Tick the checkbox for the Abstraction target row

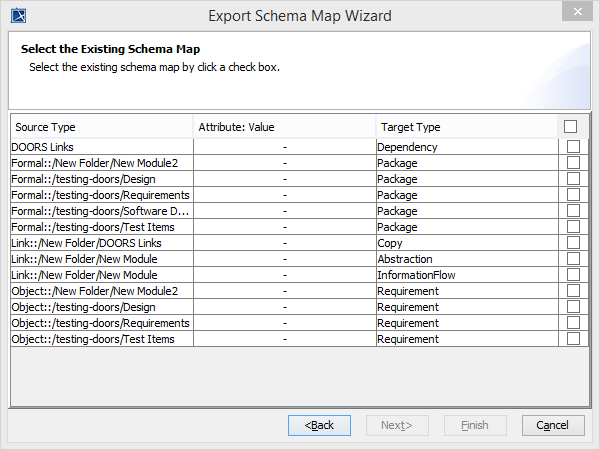(573, 259)
